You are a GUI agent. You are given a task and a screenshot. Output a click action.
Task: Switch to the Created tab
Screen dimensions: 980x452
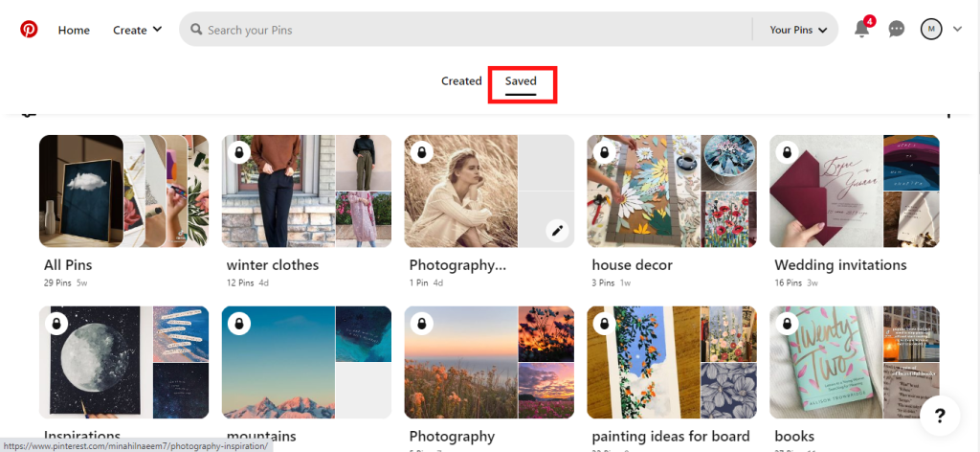[461, 80]
